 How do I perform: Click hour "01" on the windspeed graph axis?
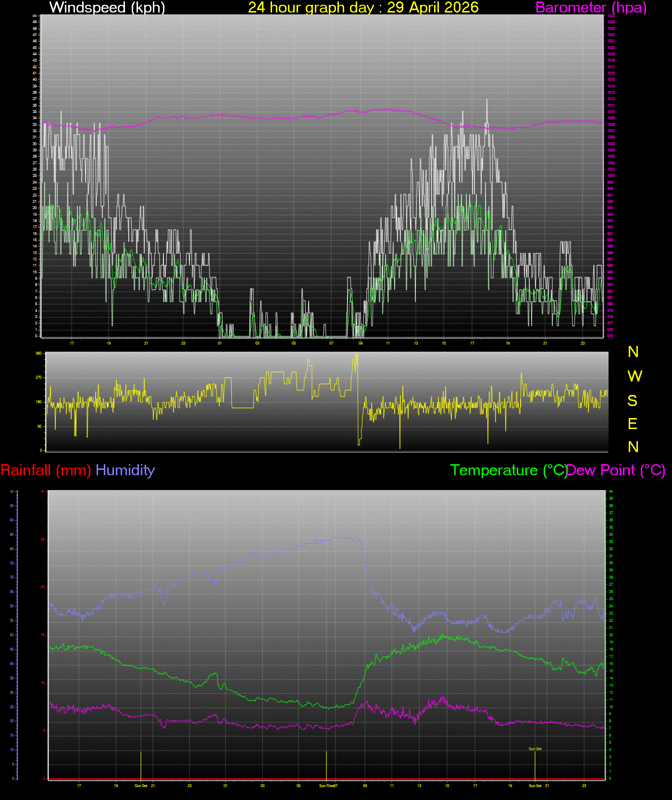click(x=220, y=343)
